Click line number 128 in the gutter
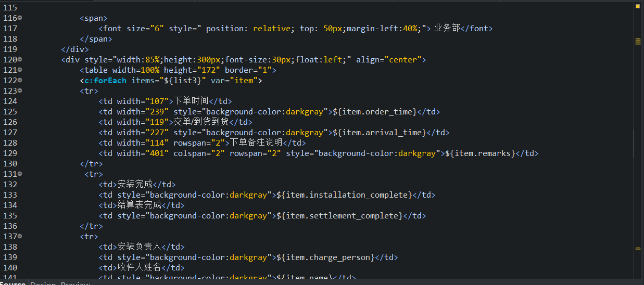The height and width of the screenshot is (285, 644). [x=10, y=143]
